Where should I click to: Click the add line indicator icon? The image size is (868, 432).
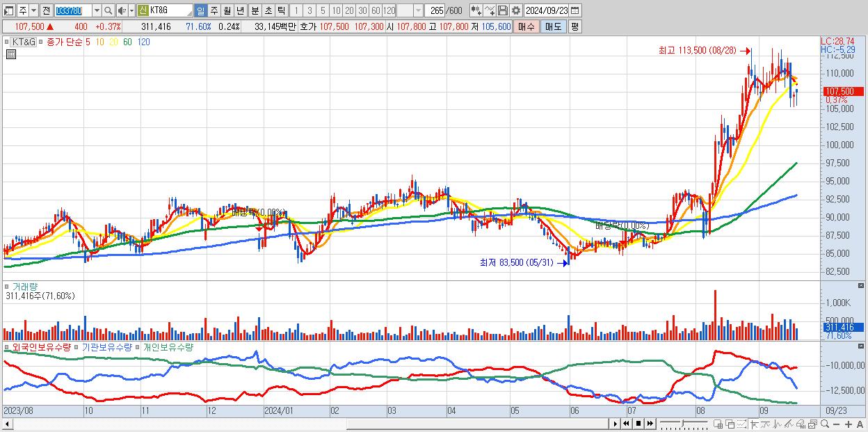489,10
